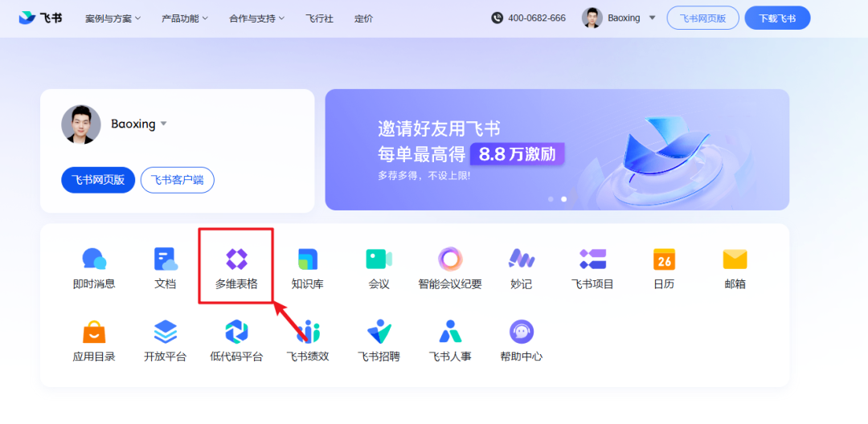This screenshot has width=868, height=424.
Task: Open the 帮助中心 headset icon
Action: [521, 331]
